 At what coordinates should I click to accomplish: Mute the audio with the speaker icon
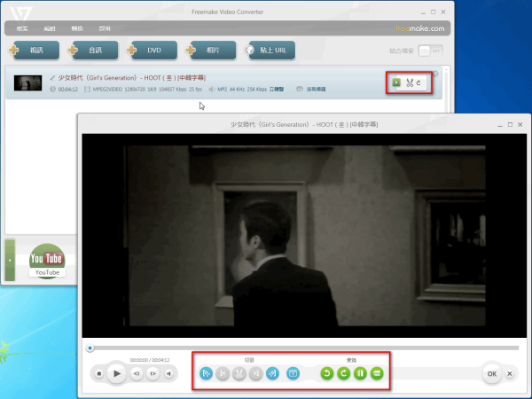point(168,373)
